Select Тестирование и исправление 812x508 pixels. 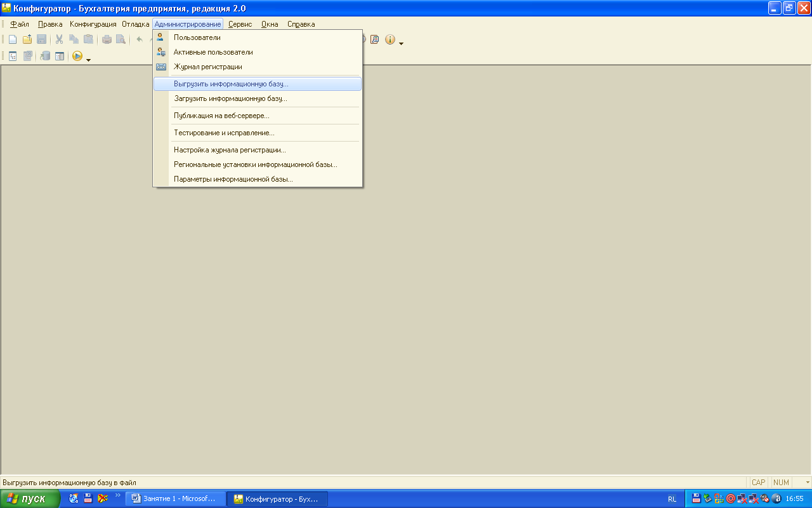[x=258, y=133]
